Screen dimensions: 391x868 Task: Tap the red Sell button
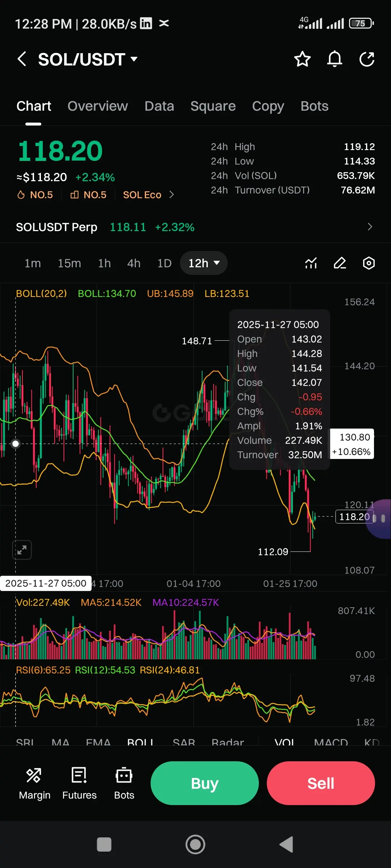click(x=321, y=783)
